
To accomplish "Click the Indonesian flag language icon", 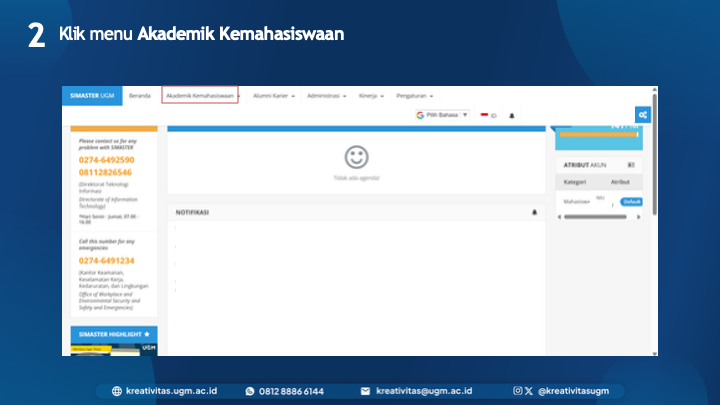I will [485, 115].
